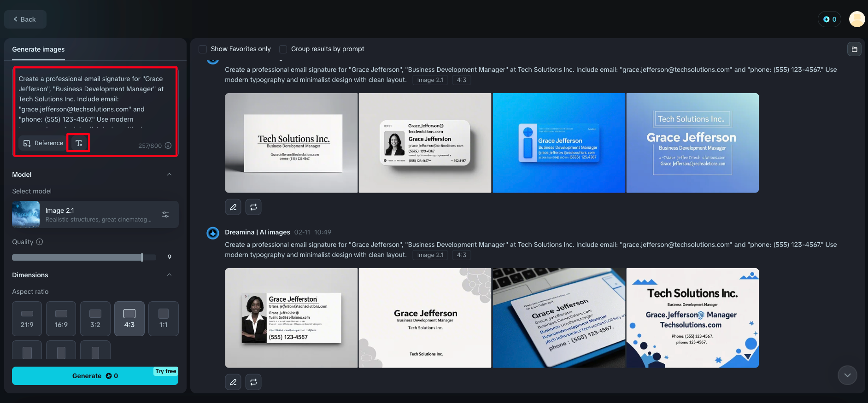The height and width of the screenshot is (403, 868).
Task: Open the blue card on laptop image
Action: 559,318
